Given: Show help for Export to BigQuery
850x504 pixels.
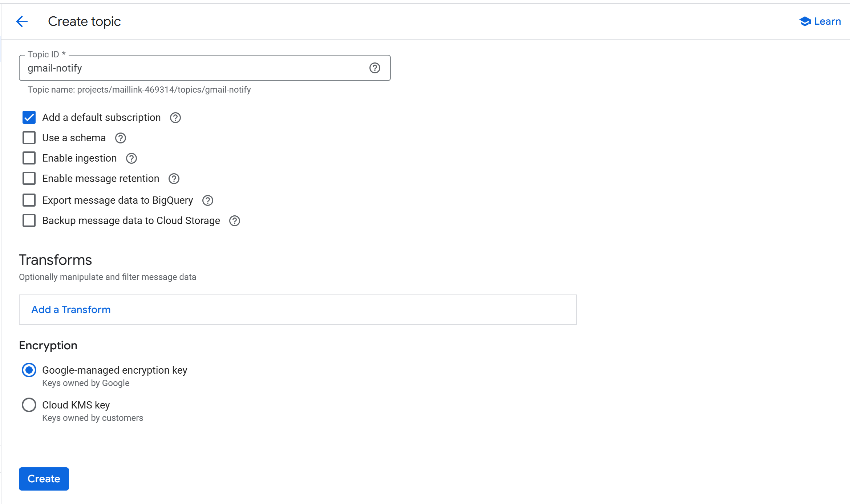Looking at the screenshot, I should tap(208, 200).
